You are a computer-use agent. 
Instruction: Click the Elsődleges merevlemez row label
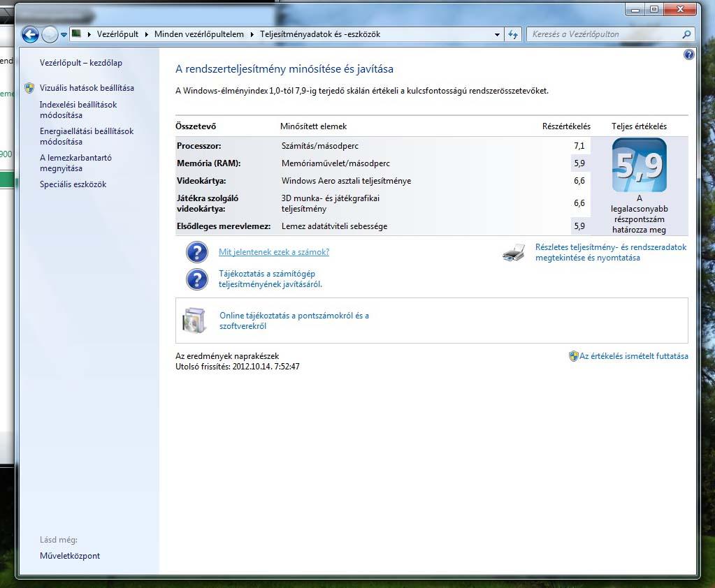(x=224, y=226)
